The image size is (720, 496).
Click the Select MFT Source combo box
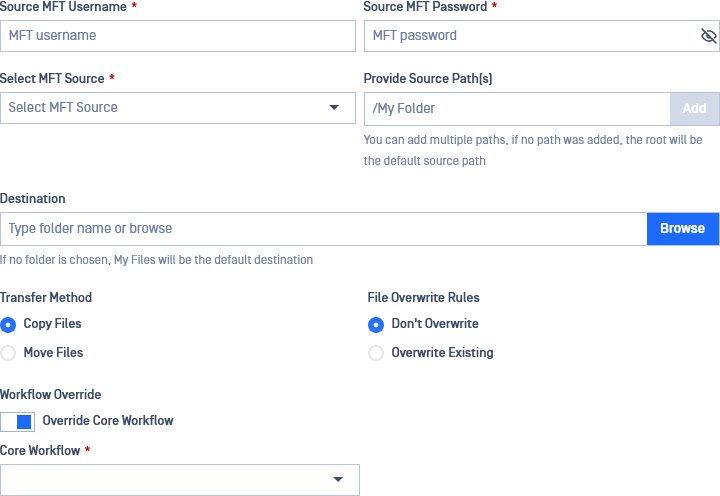178,108
